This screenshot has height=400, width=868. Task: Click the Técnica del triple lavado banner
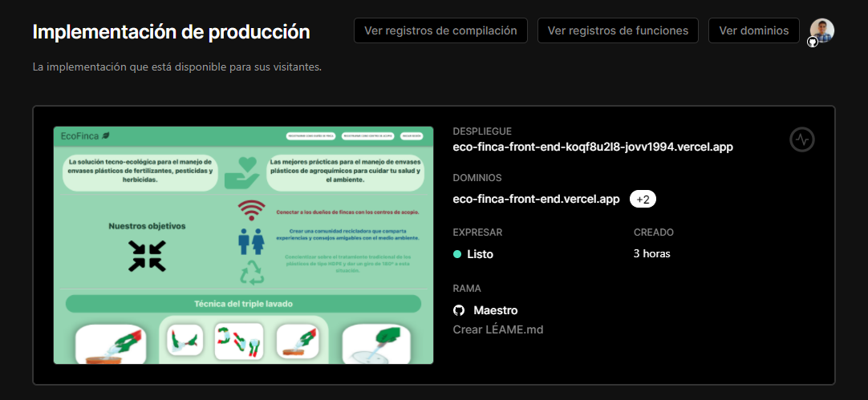243,304
